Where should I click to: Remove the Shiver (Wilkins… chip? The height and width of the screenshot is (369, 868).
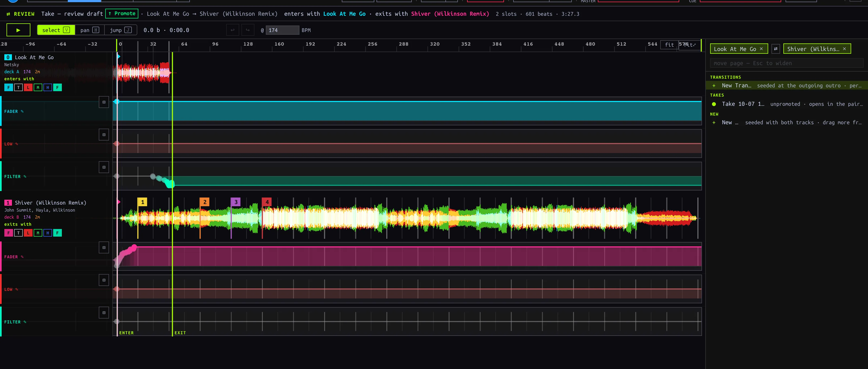coord(844,49)
